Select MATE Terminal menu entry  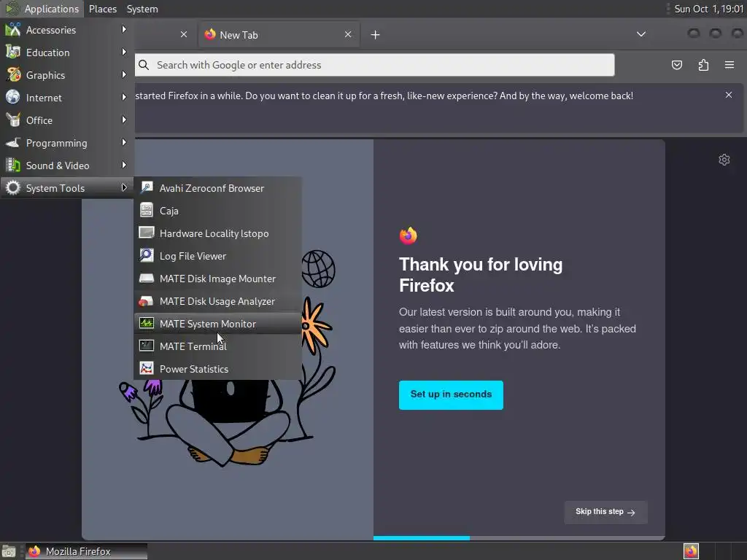pyautogui.click(x=217, y=346)
